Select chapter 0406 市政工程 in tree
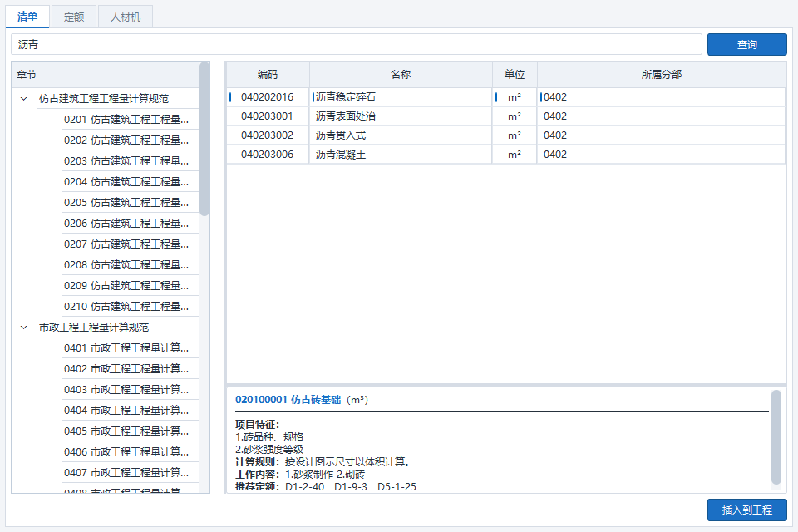The image size is (798, 532). tap(126, 452)
